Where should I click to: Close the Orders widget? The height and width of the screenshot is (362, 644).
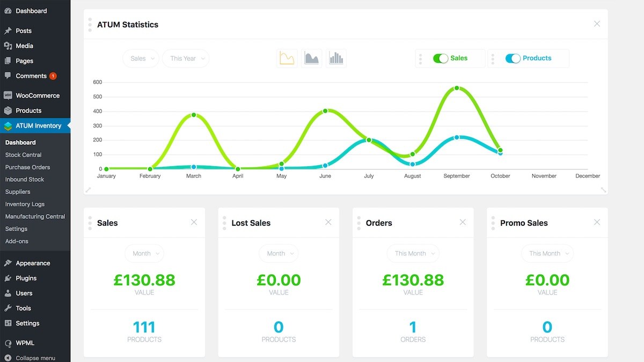(463, 222)
